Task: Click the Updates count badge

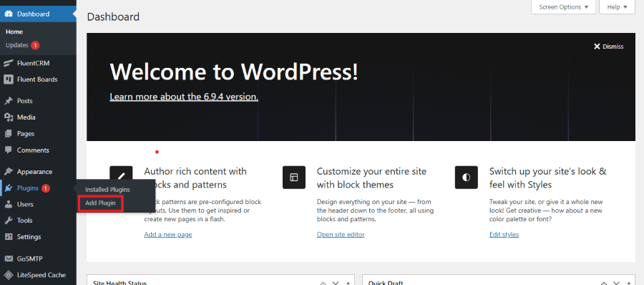Action: [35, 45]
